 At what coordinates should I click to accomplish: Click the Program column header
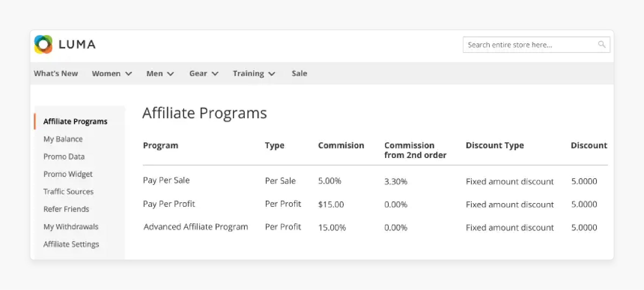pyautogui.click(x=161, y=146)
